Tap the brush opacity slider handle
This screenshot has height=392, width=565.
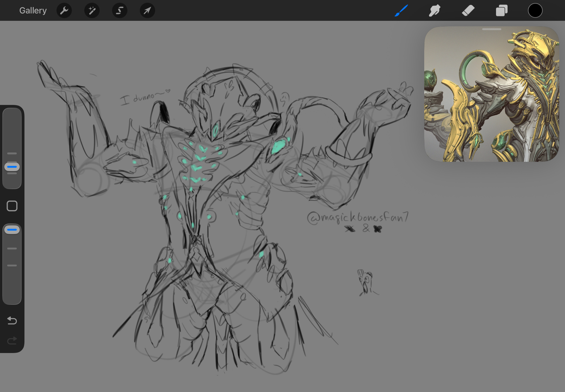pos(12,230)
